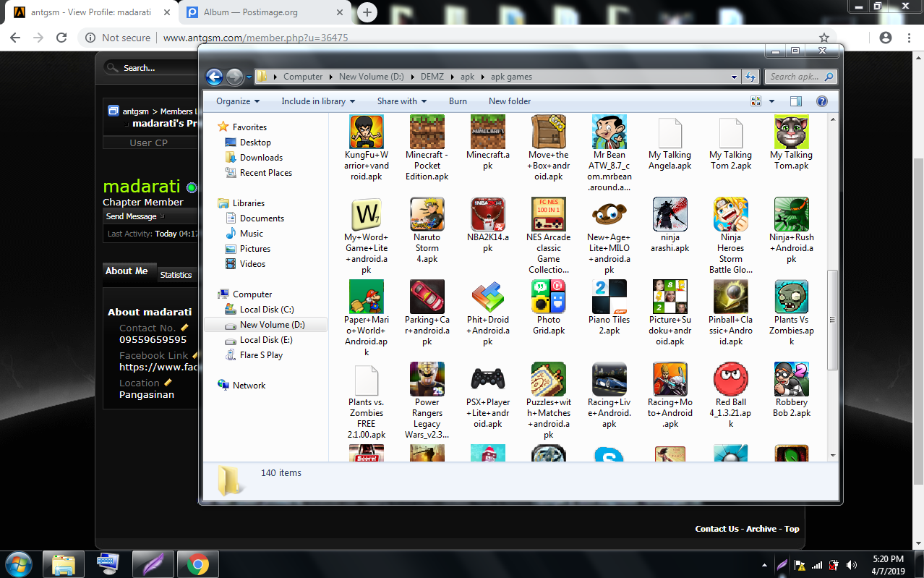Click the Explorer Back arrow button
This screenshot has height=578, width=924.
pyautogui.click(x=214, y=77)
